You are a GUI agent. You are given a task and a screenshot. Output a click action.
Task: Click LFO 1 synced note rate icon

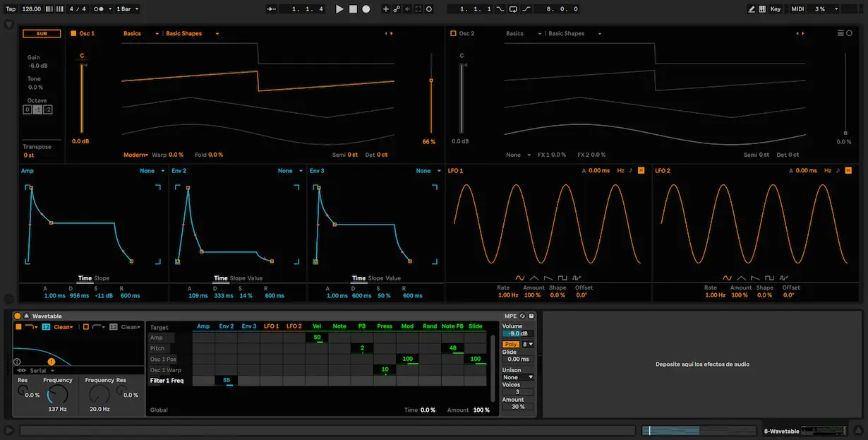point(631,170)
